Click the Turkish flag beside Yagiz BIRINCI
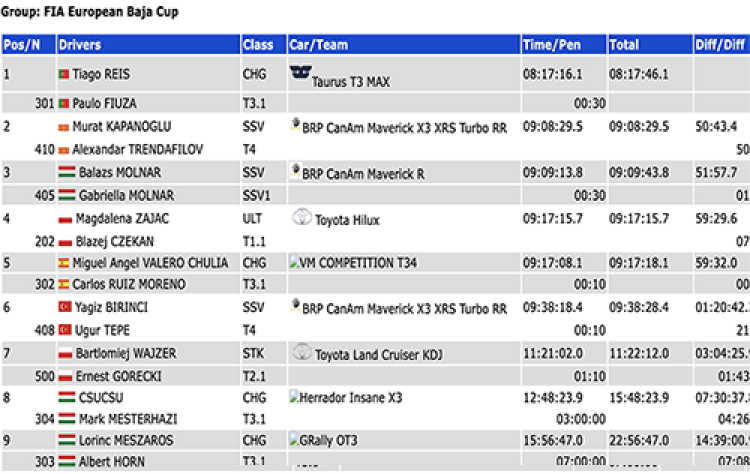The height and width of the screenshot is (474, 750). click(65, 307)
